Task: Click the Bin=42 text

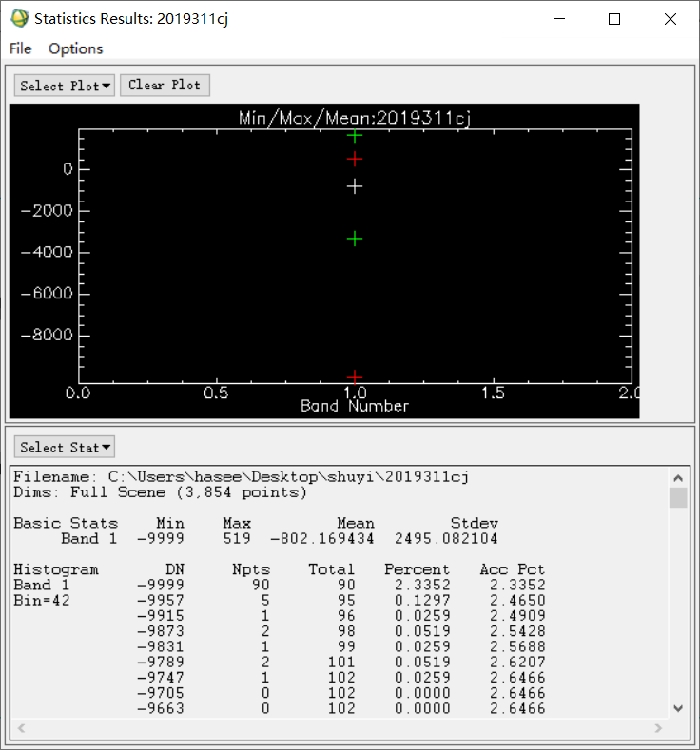Action: pos(42,601)
